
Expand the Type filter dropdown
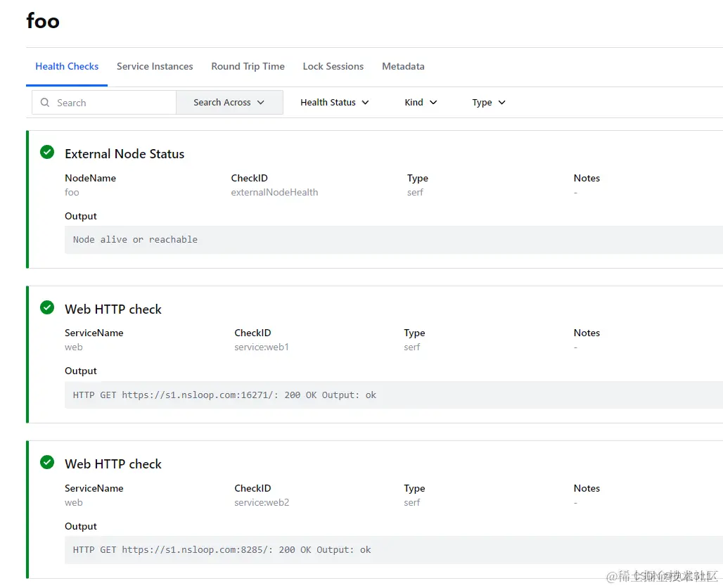pyautogui.click(x=489, y=103)
